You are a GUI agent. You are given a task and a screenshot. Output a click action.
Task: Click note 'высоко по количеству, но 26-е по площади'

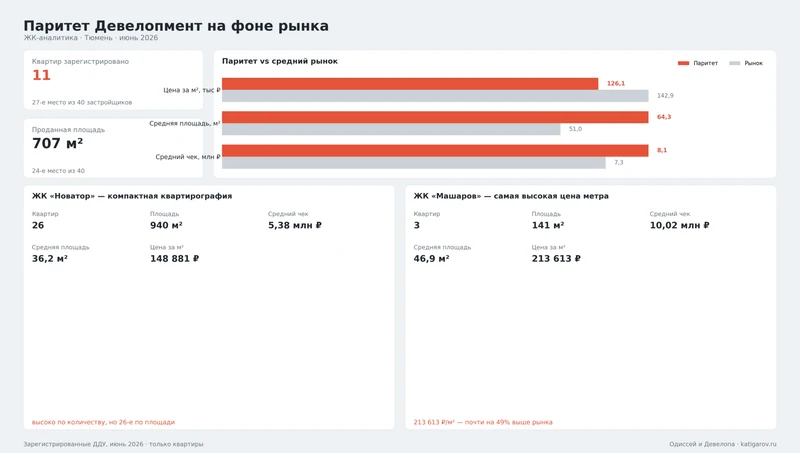[103, 422]
